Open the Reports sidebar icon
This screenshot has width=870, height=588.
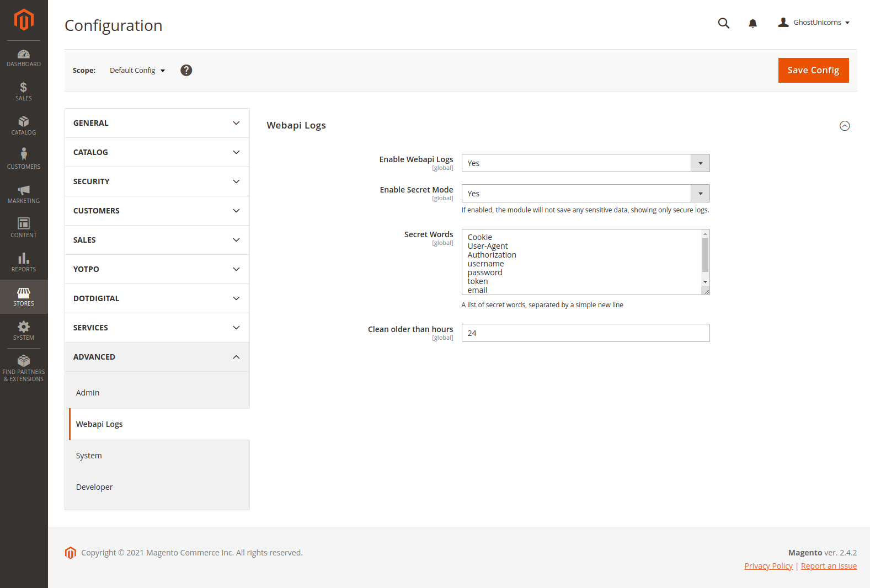click(24, 263)
